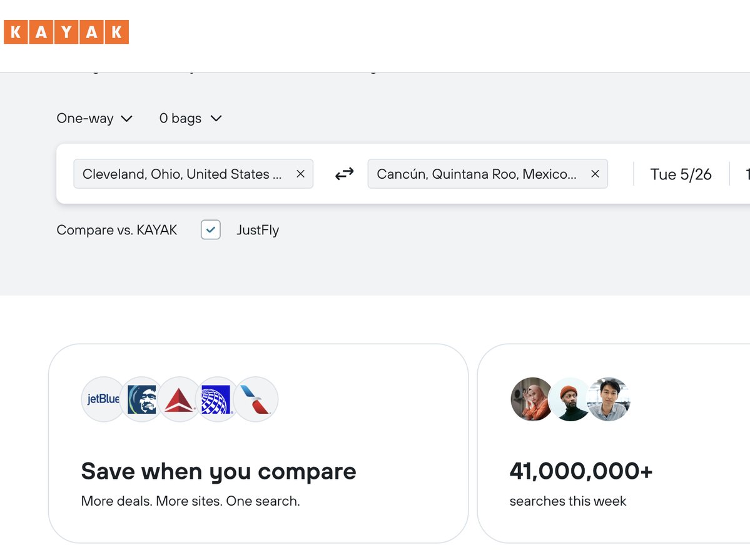The image size is (750, 560).
Task: Click the Compare vs. KAYAK label
Action: [x=117, y=230]
